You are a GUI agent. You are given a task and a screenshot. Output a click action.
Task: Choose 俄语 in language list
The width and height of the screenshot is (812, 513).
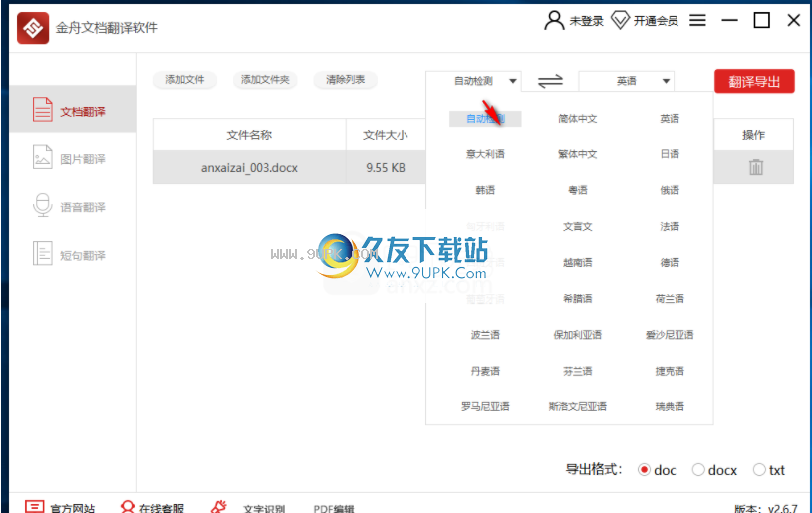pyautogui.click(x=670, y=190)
